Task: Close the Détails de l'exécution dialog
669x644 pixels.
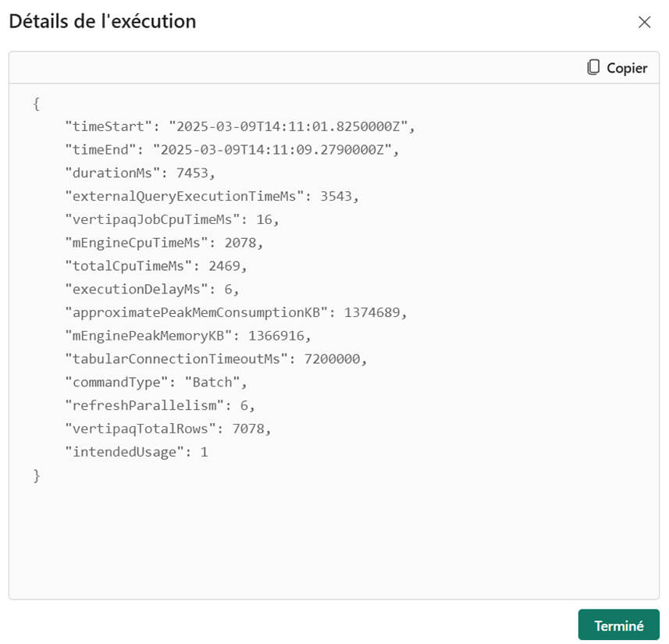Action: click(x=644, y=22)
